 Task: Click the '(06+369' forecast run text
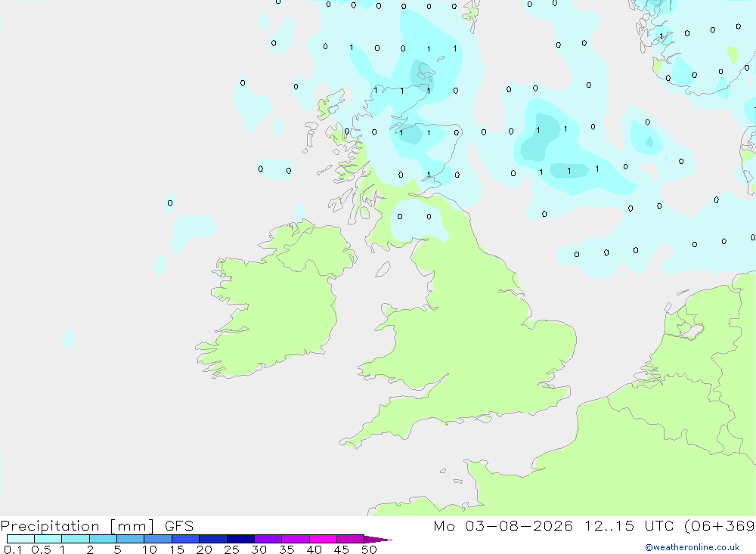720,526
